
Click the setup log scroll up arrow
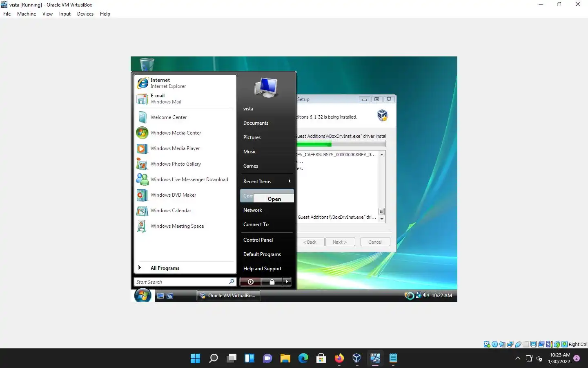382,155
